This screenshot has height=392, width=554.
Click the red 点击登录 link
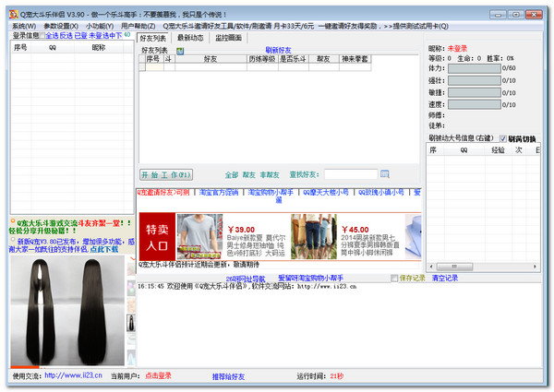(159, 376)
